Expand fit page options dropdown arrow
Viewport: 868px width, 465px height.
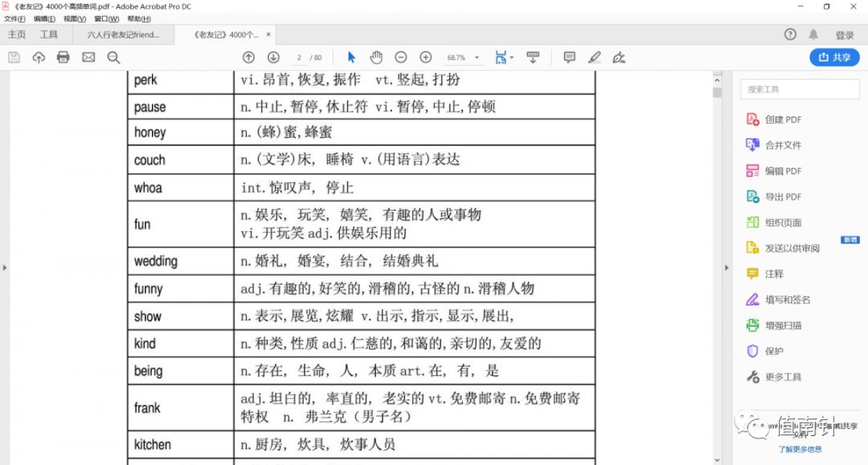pos(511,58)
